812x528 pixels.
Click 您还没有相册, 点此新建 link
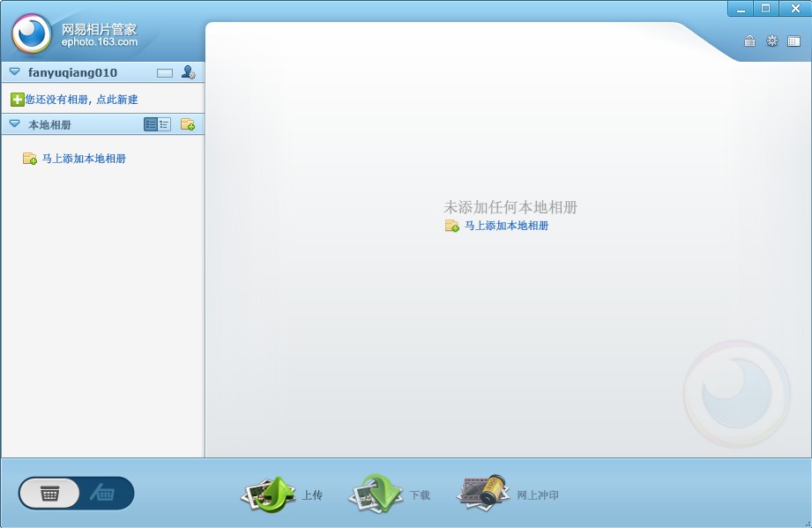81,100
